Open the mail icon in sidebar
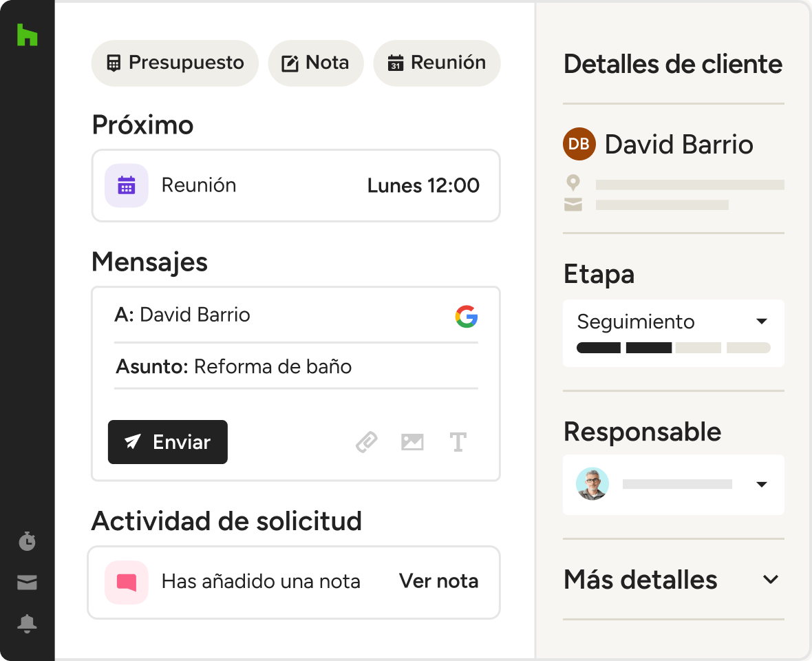 tap(27, 583)
